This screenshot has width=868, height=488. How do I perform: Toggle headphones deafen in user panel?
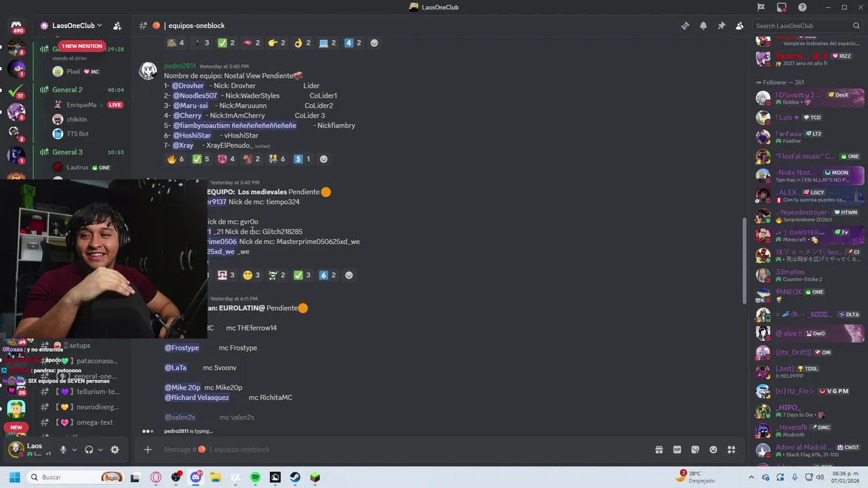point(89,449)
